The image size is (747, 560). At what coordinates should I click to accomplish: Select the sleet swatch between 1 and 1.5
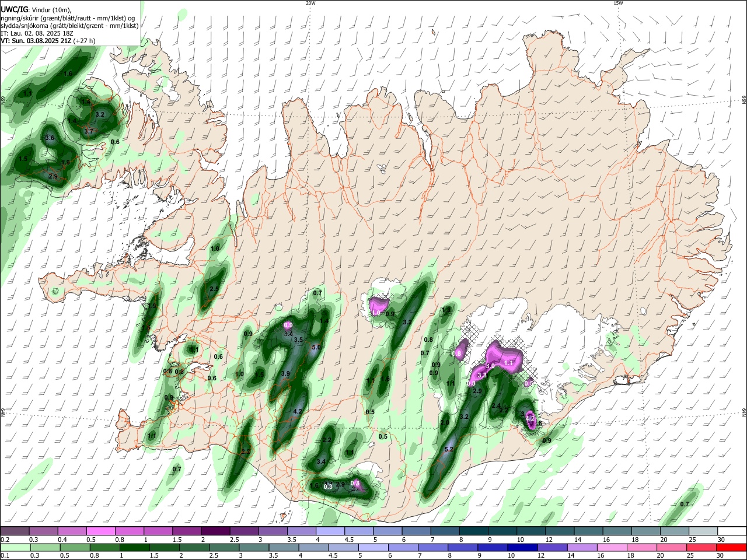pyautogui.click(x=158, y=531)
